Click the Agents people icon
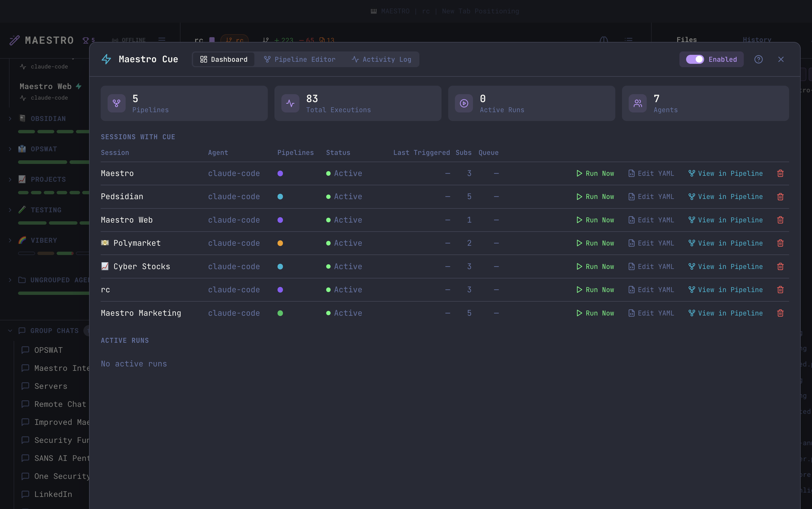 (638, 103)
